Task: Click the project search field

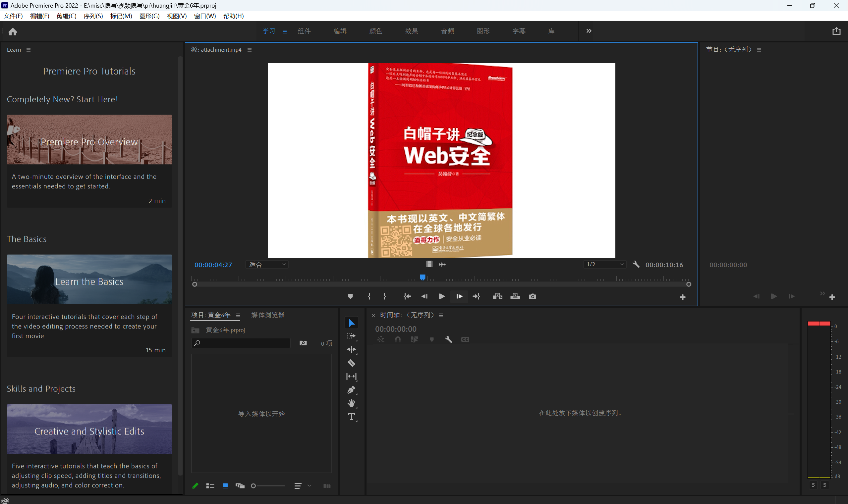Action: coord(241,343)
